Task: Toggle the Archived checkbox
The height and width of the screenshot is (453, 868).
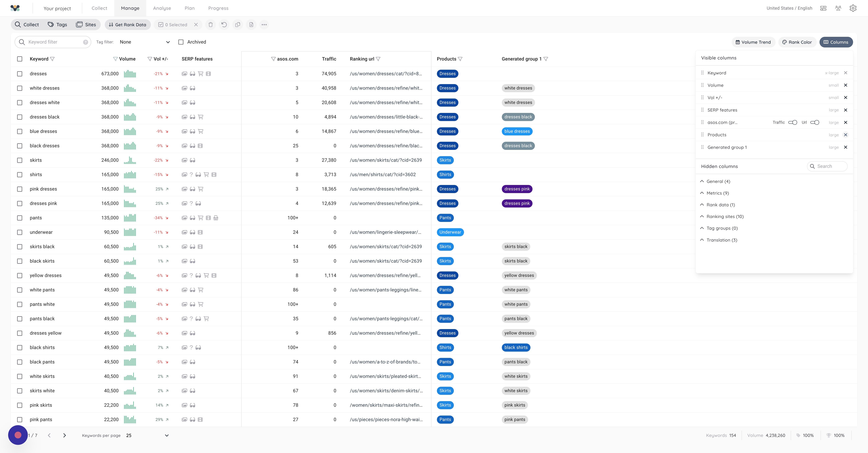Action: pos(181,42)
